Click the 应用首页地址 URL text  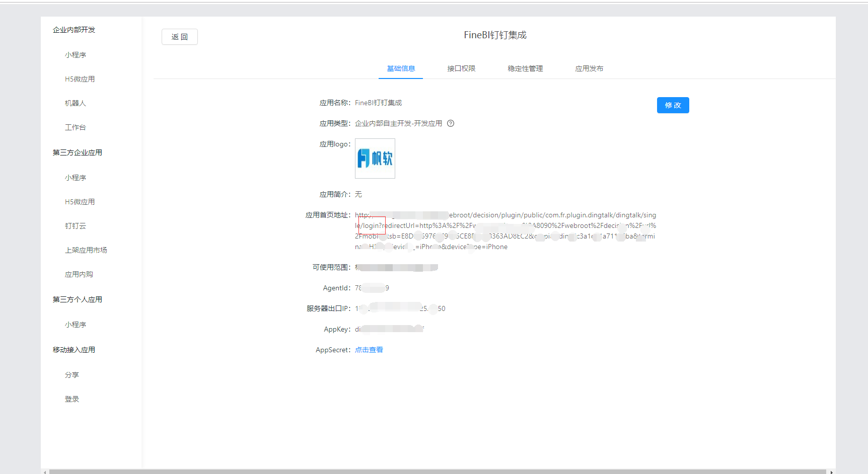point(505,231)
